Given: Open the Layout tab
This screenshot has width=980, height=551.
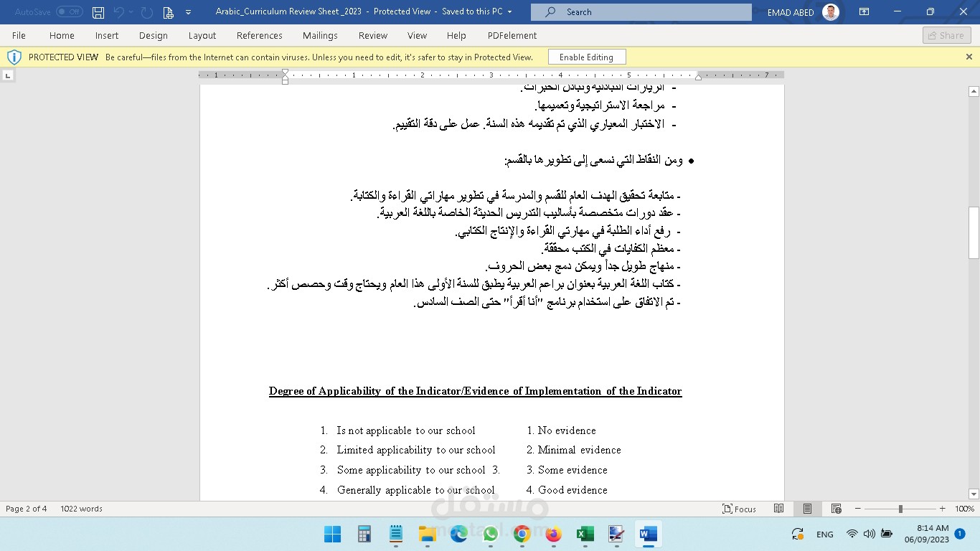Looking at the screenshot, I should point(202,35).
